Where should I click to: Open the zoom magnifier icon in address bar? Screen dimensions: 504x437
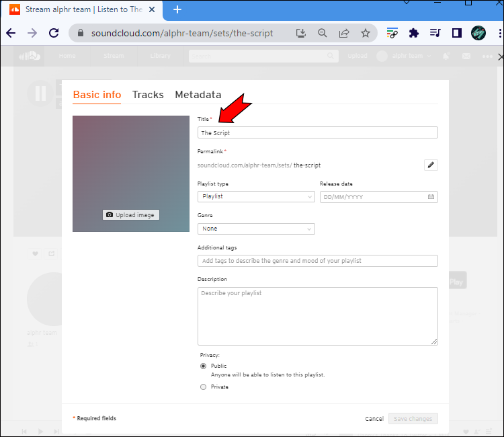tap(323, 33)
